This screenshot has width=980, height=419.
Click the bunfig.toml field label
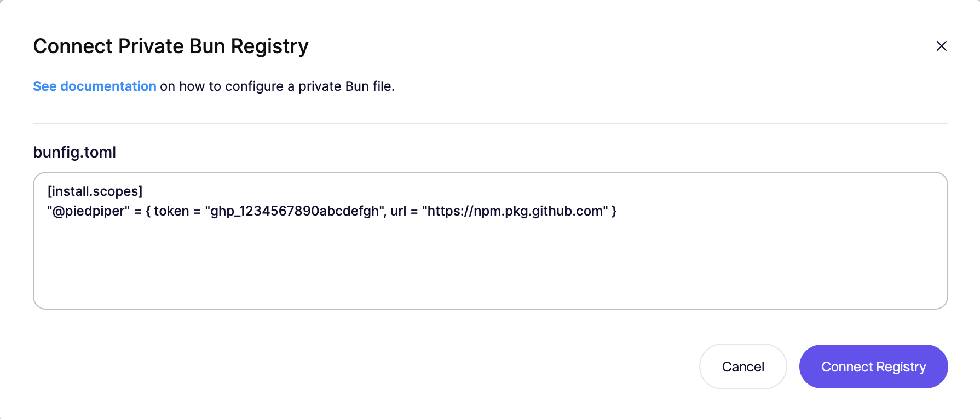74,152
